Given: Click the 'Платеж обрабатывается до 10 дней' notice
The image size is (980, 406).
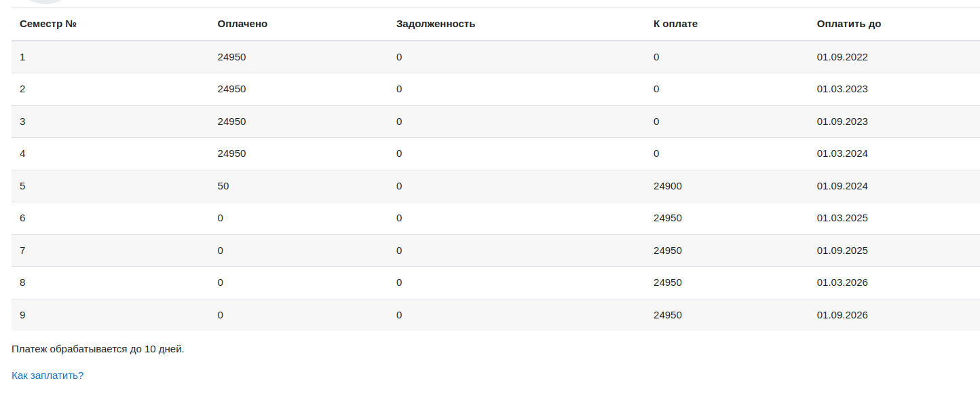Looking at the screenshot, I should pyautogui.click(x=98, y=349).
